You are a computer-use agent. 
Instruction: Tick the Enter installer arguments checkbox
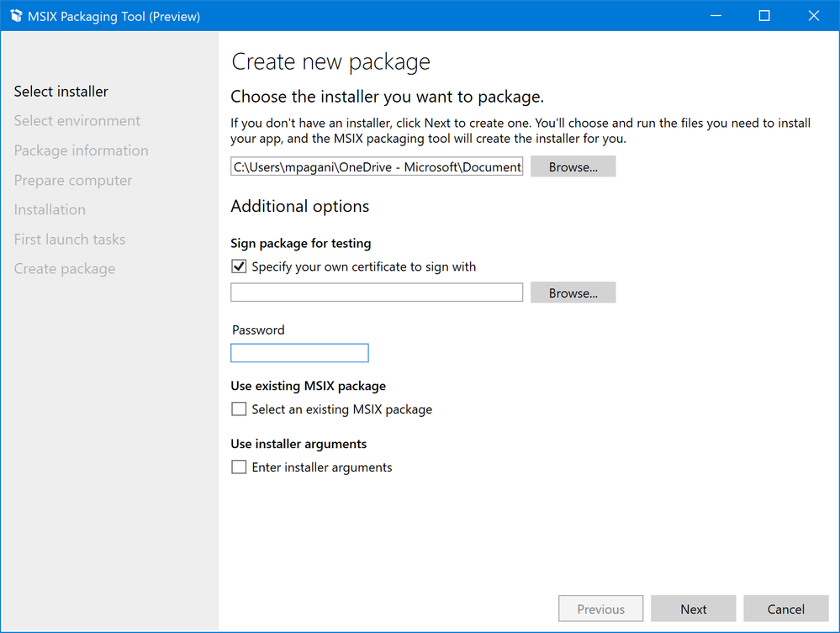tap(239, 467)
